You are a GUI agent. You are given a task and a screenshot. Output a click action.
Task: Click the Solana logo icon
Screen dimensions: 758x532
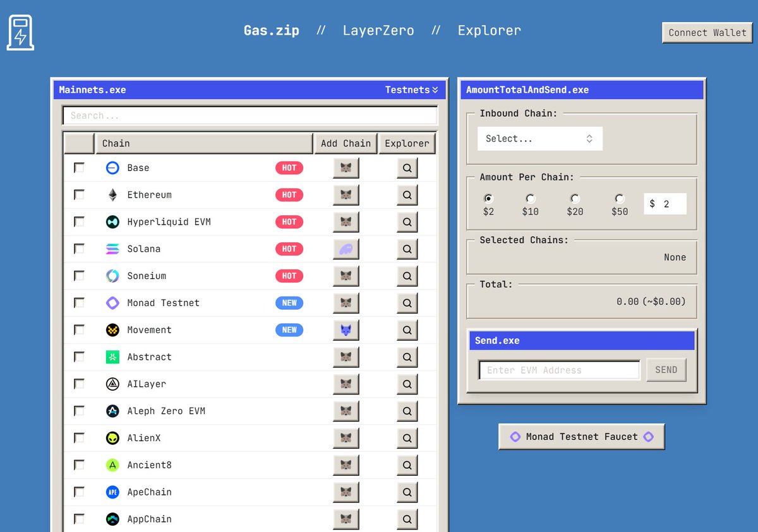112,249
